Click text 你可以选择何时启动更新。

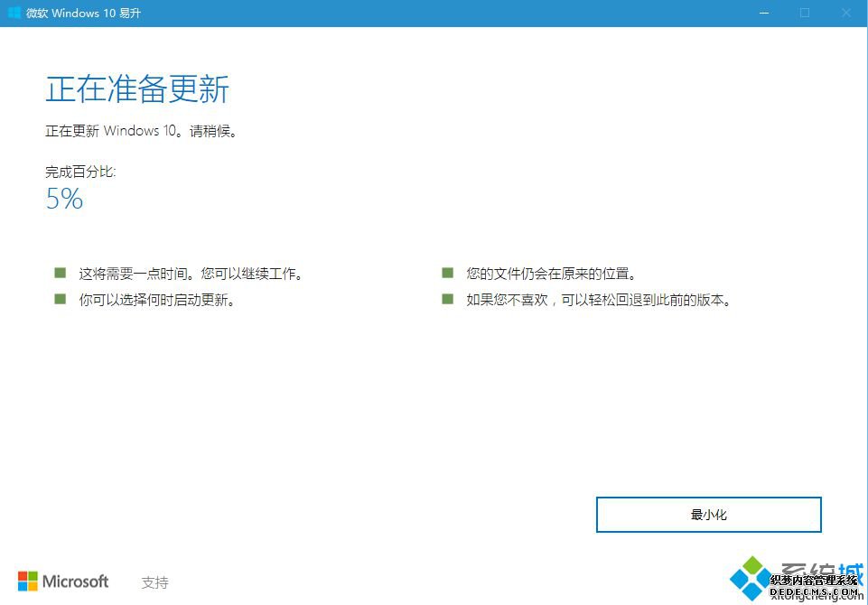coord(157,300)
